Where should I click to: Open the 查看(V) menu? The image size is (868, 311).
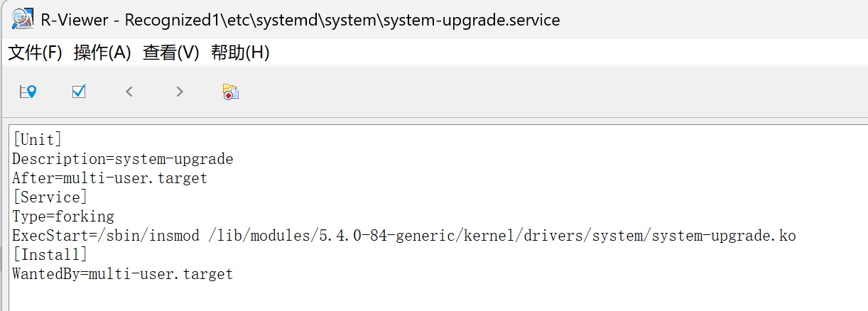coord(170,53)
